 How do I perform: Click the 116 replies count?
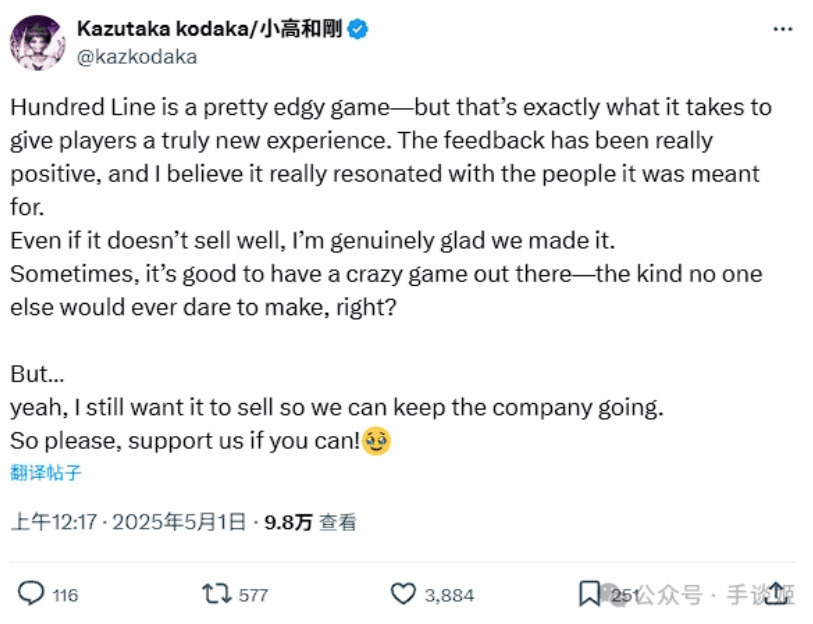pos(65,595)
